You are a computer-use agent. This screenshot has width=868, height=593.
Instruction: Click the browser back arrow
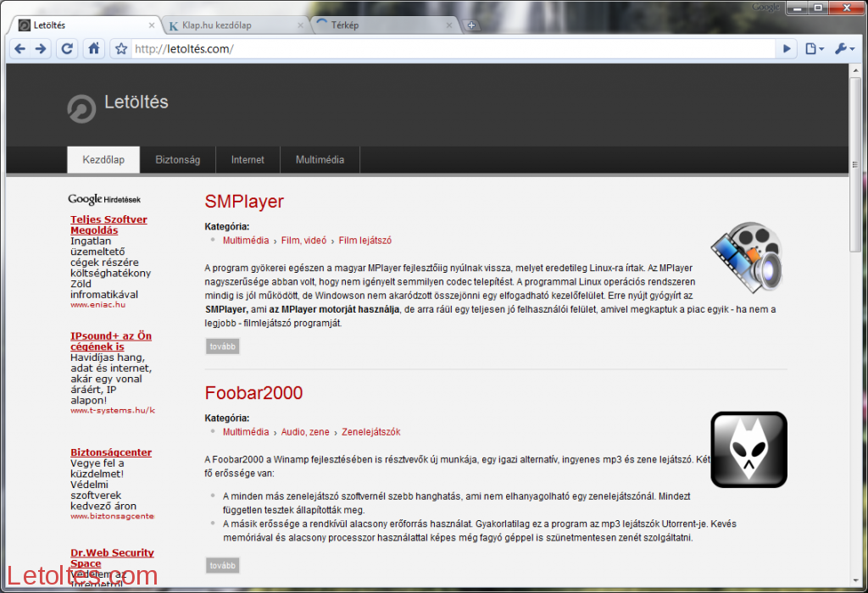(x=20, y=48)
